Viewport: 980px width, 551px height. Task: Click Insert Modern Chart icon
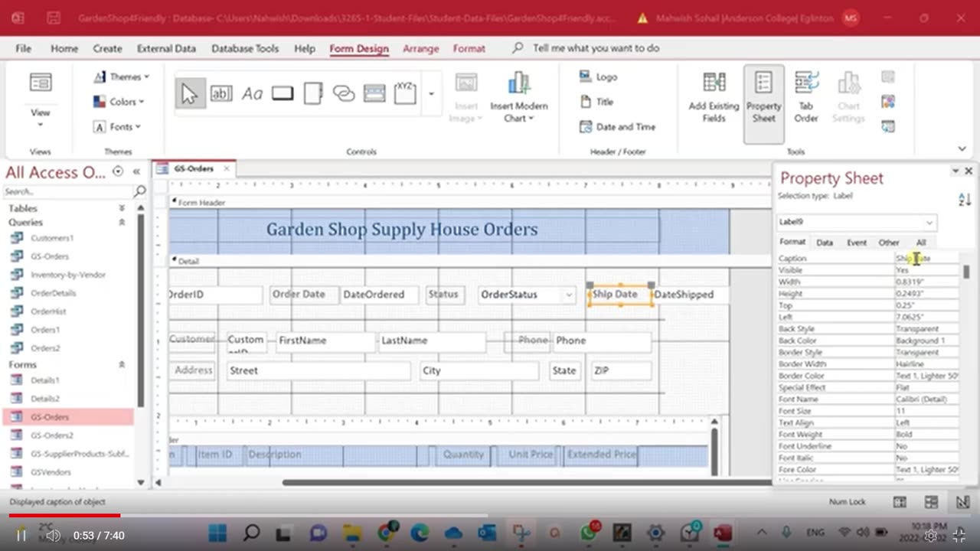click(519, 97)
